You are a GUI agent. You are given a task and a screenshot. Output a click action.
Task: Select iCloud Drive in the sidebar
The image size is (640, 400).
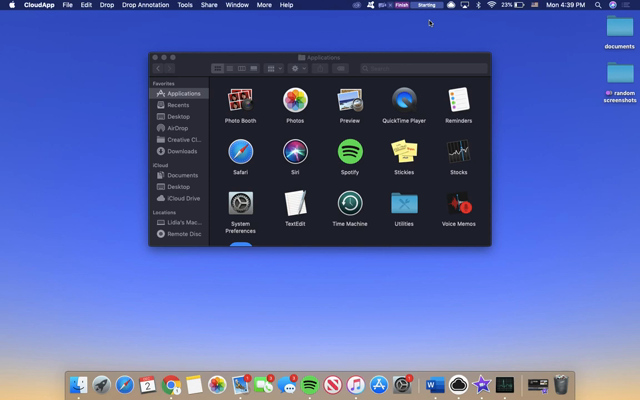(x=184, y=198)
